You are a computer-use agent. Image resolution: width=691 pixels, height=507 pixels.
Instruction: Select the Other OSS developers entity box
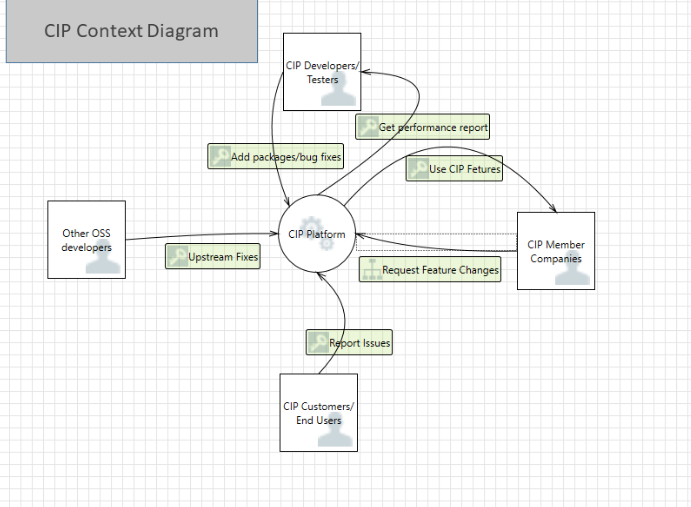tap(86, 240)
